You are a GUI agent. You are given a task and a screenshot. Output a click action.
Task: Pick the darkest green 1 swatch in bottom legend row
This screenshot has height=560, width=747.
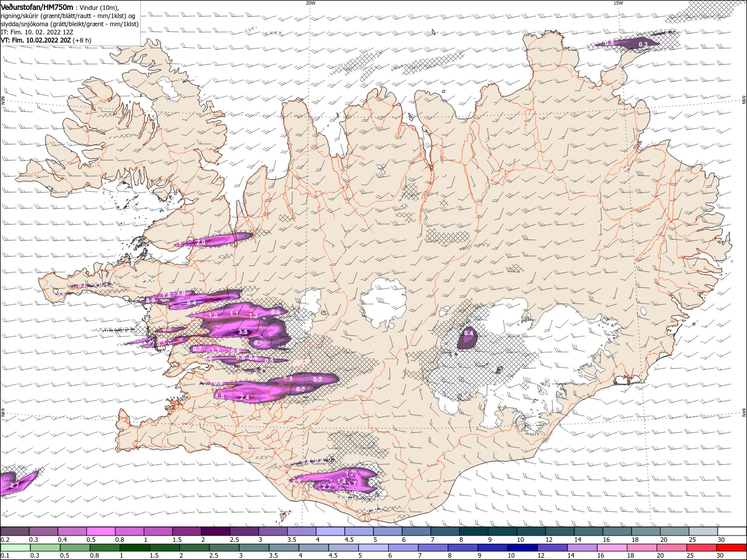(x=134, y=548)
